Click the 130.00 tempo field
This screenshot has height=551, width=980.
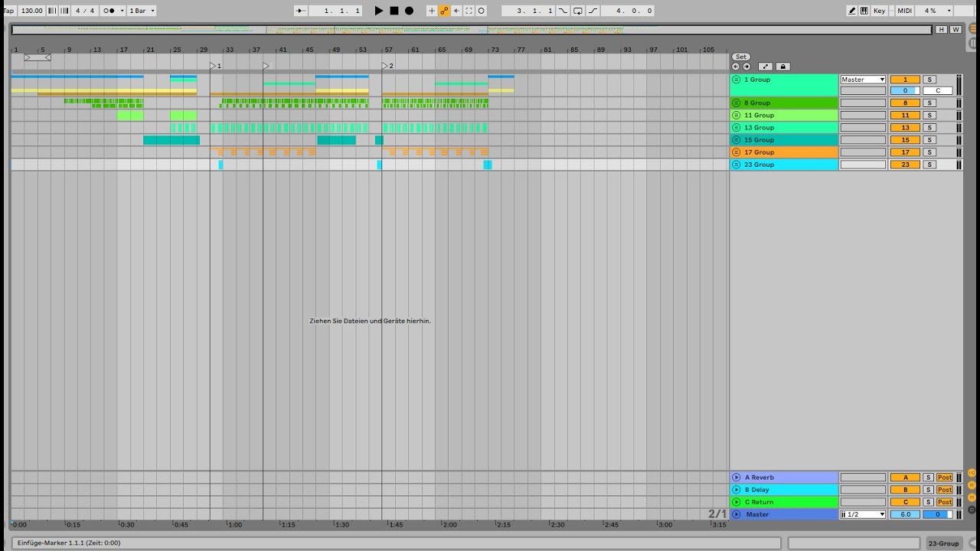pyautogui.click(x=31, y=11)
